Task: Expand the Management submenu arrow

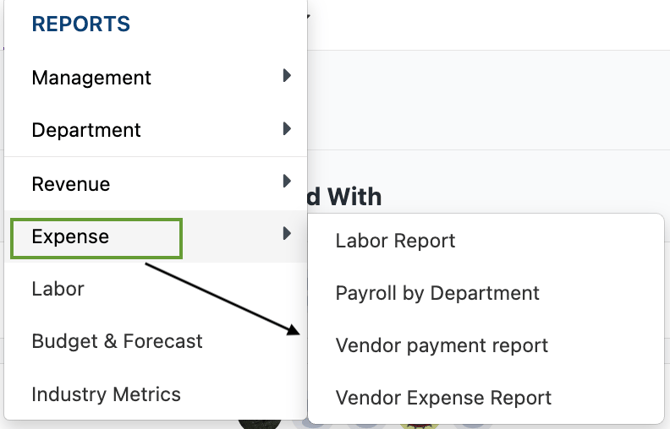Action: [287, 76]
